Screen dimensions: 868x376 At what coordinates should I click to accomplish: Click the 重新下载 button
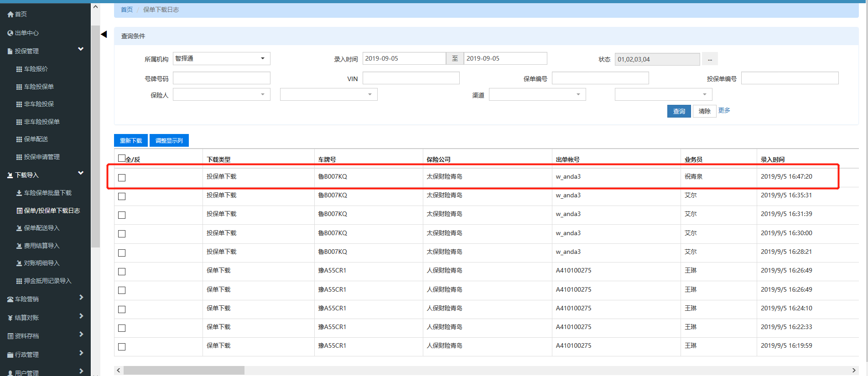click(131, 140)
